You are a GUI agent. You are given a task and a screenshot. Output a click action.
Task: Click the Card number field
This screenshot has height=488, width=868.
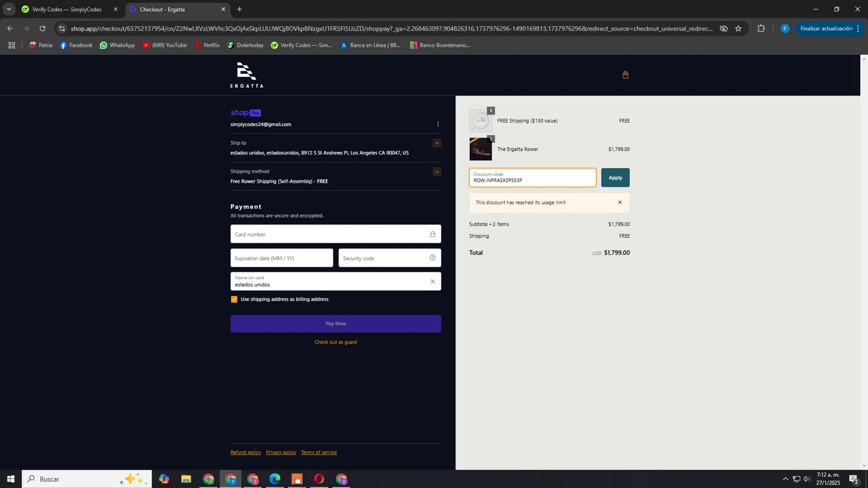(x=336, y=234)
